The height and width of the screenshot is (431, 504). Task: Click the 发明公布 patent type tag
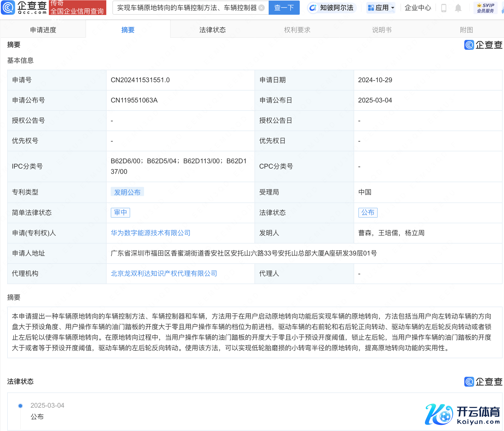(127, 192)
